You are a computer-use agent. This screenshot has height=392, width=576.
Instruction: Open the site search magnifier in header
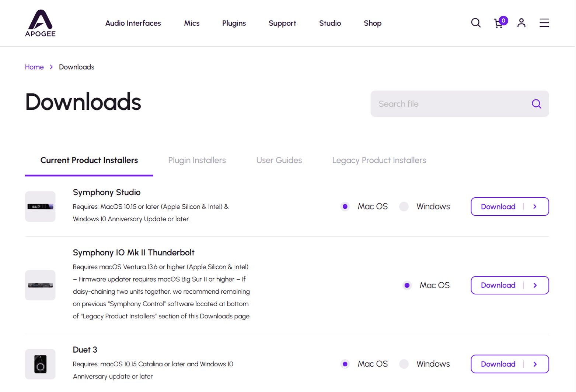tap(475, 23)
